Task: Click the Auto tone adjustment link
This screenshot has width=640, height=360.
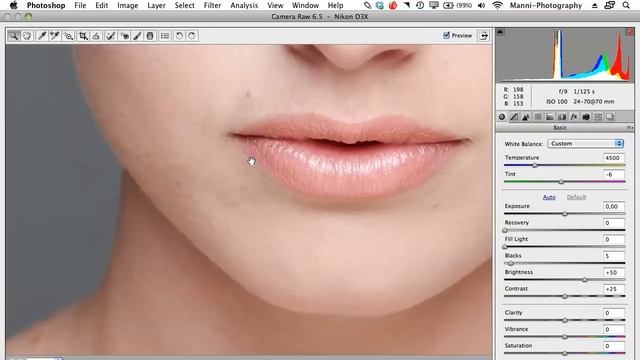Action: click(x=549, y=197)
